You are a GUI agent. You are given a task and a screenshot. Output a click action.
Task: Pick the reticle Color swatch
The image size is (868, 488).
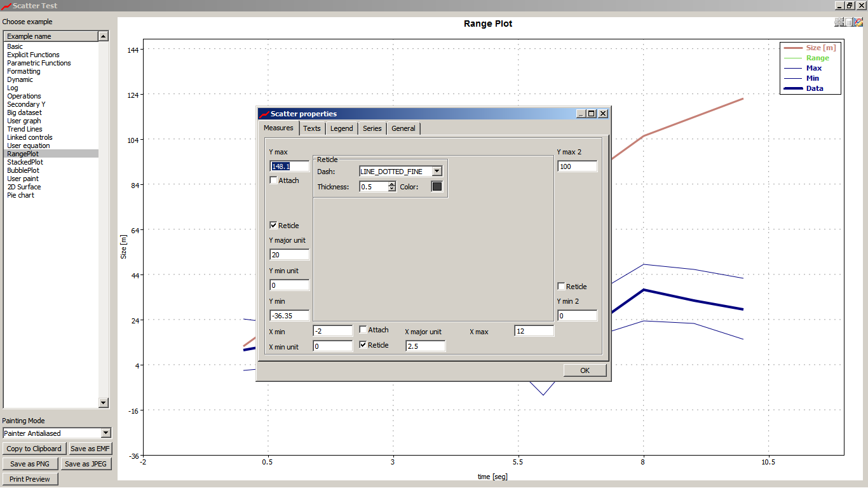[437, 187]
